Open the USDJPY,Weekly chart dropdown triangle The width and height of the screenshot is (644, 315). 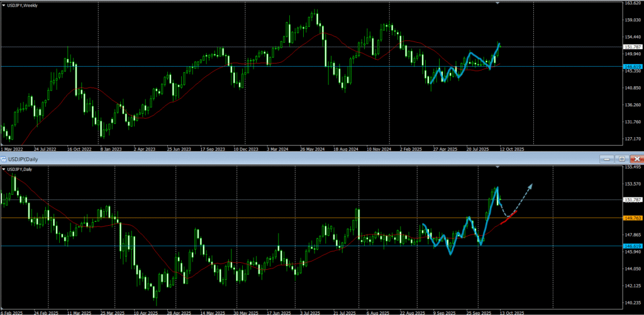[4, 5]
